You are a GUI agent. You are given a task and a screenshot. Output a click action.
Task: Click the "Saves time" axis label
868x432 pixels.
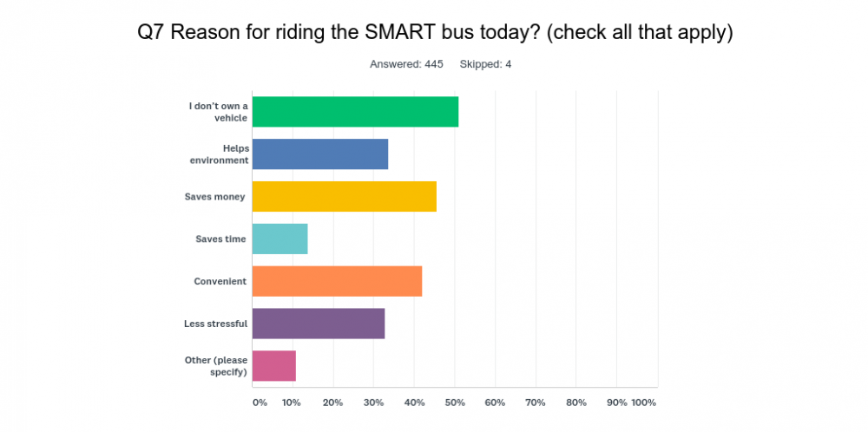click(220, 239)
